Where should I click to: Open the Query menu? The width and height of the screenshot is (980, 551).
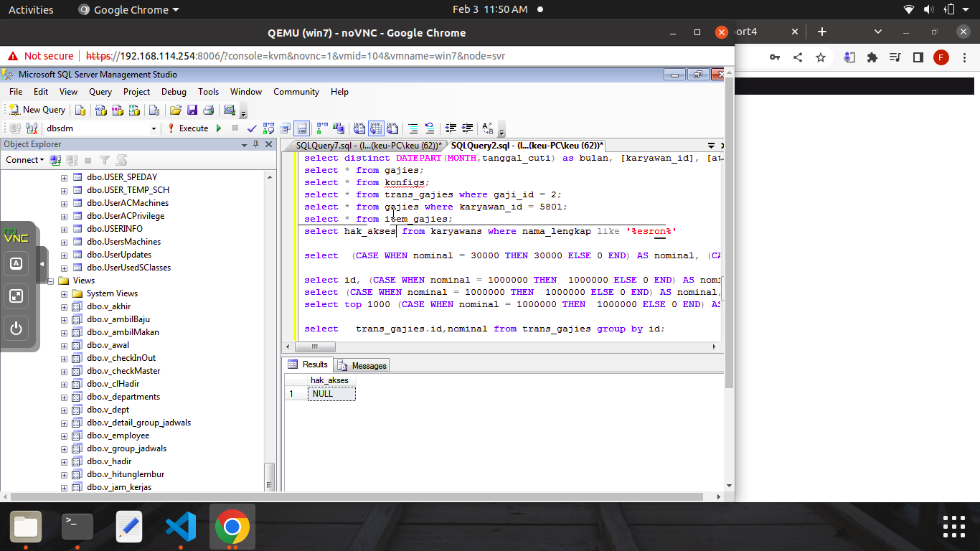pyautogui.click(x=100, y=92)
